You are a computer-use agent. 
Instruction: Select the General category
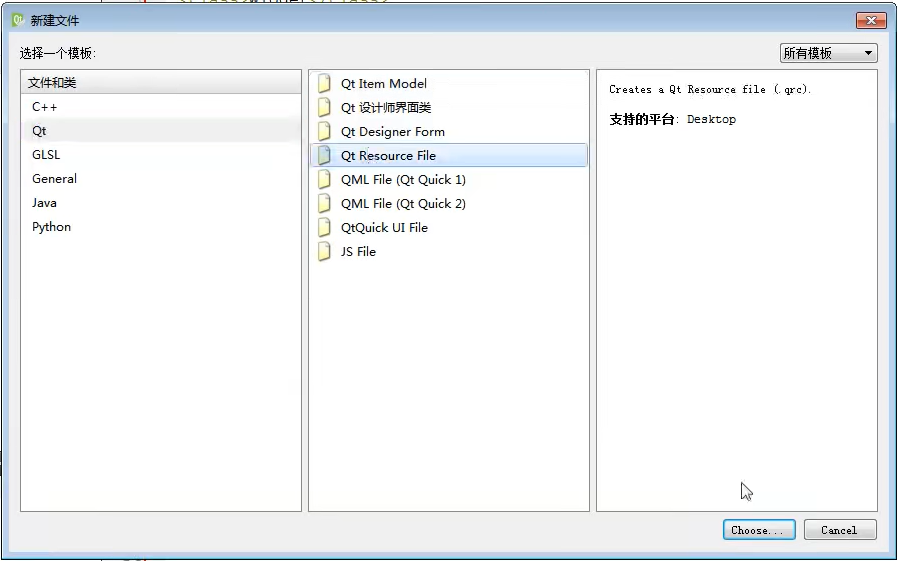click(160, 179)
